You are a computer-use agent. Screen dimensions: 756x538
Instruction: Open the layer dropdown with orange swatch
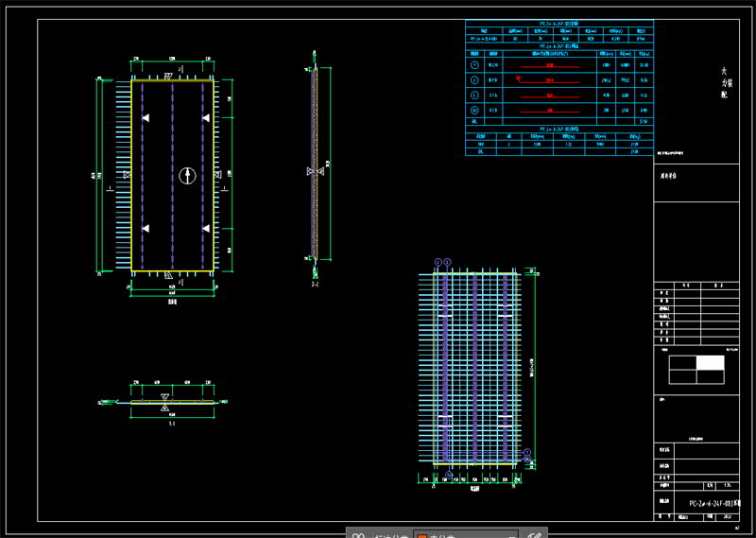click(466, 534)
